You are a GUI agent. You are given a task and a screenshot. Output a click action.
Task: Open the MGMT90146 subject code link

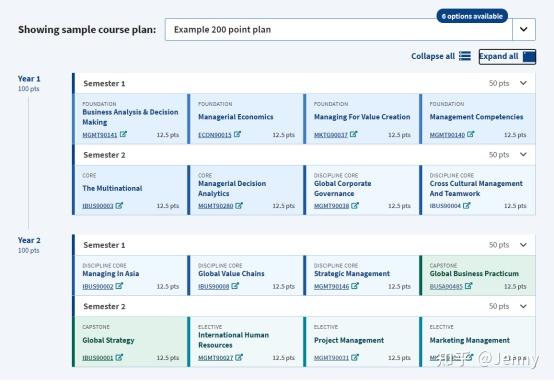click(x=331, y=286)
